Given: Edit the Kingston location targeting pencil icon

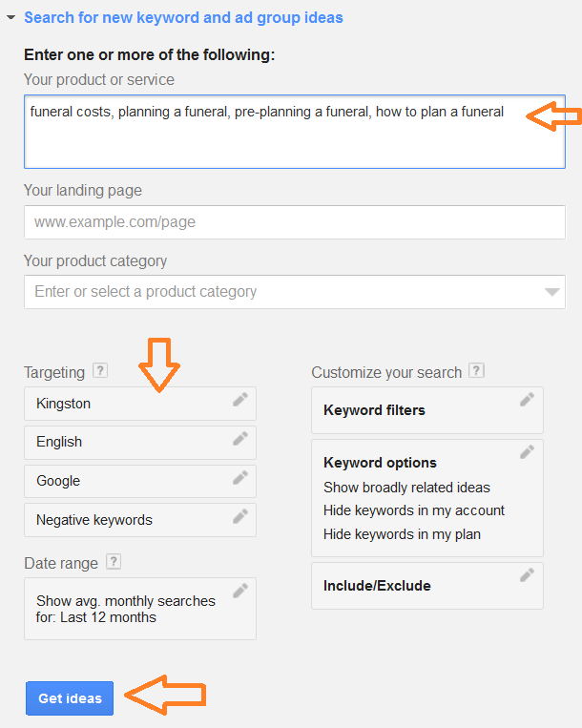Looking at the screenshot, I should [239, 400].
